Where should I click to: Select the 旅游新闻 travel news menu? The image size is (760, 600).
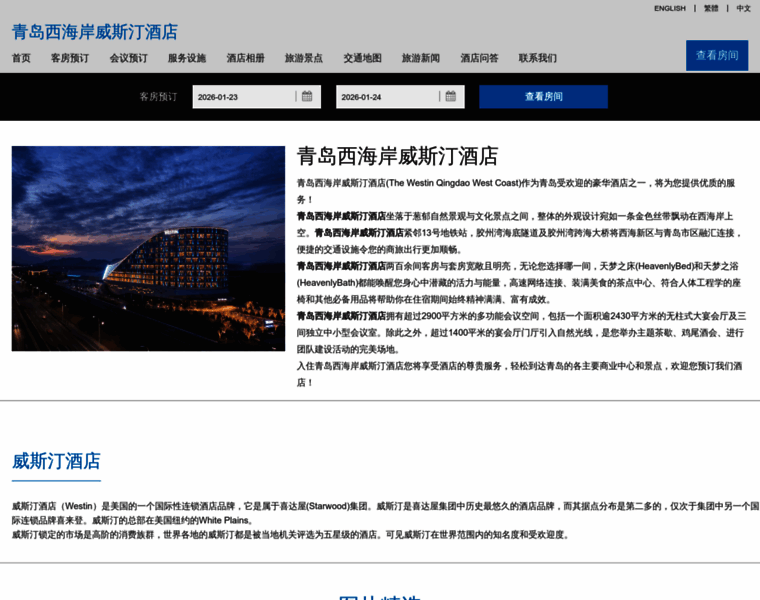421,58
